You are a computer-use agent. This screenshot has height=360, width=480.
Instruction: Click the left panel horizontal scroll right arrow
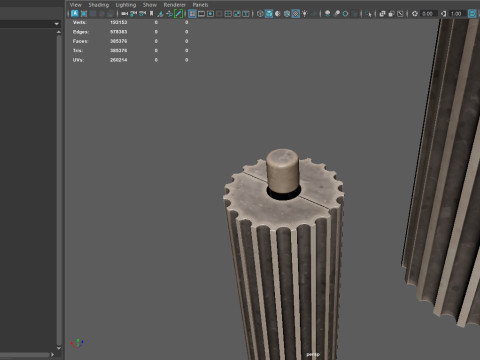click(x=52, y=354)
